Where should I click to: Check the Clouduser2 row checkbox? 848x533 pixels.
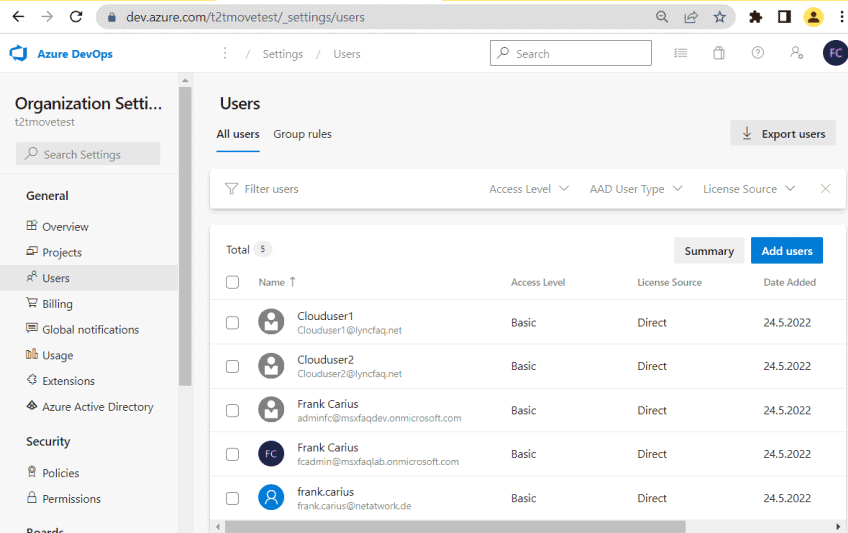pos(233,367)
